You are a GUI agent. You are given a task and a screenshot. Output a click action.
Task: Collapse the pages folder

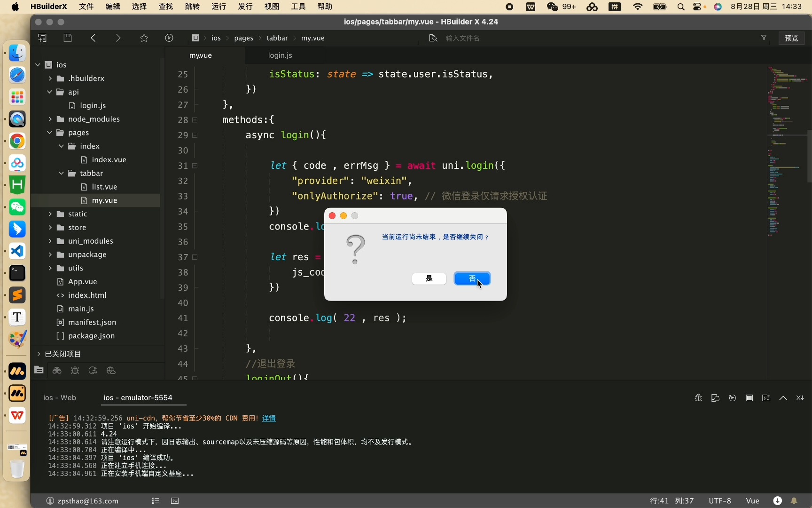tap(50, 133)
